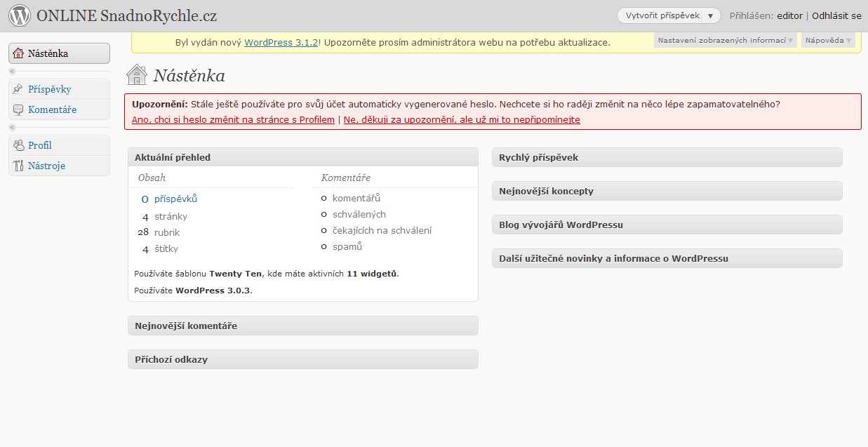Expand the Nejnovější komentáře widget
This screenshot has width=868, height=447.
coord(303,326)
